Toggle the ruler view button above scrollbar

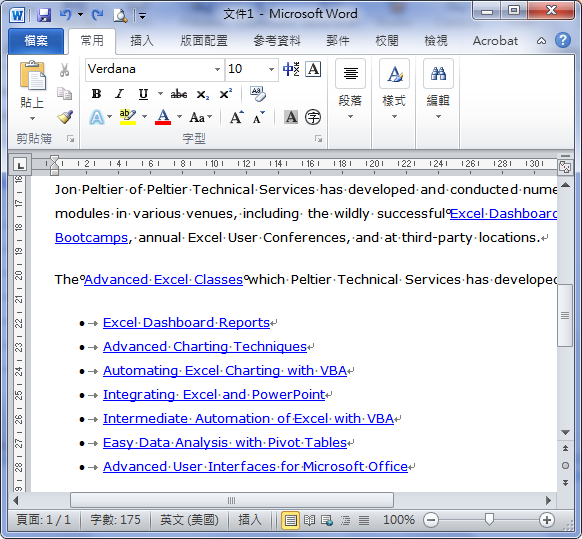565,167
